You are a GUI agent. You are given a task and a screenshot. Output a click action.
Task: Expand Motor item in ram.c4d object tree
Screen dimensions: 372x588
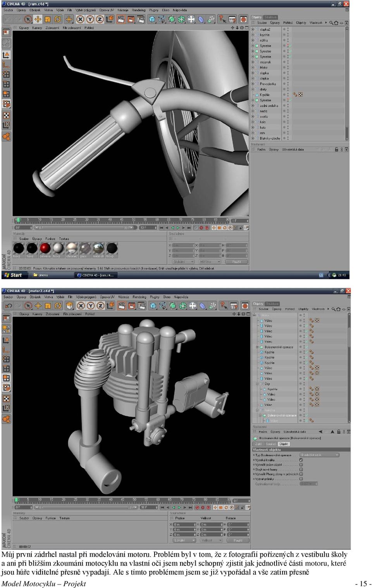click(x=253, y=67)
